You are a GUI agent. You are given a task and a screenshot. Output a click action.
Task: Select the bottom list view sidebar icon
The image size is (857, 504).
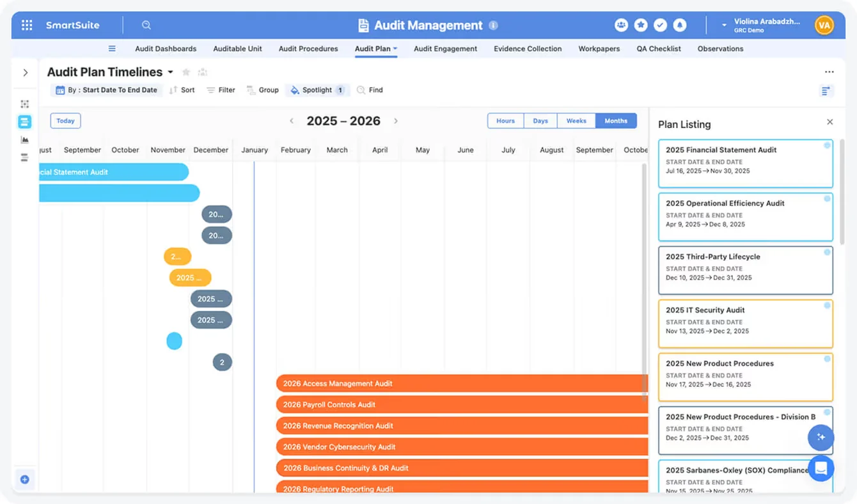pyautogui.click(x=25, y=157)
